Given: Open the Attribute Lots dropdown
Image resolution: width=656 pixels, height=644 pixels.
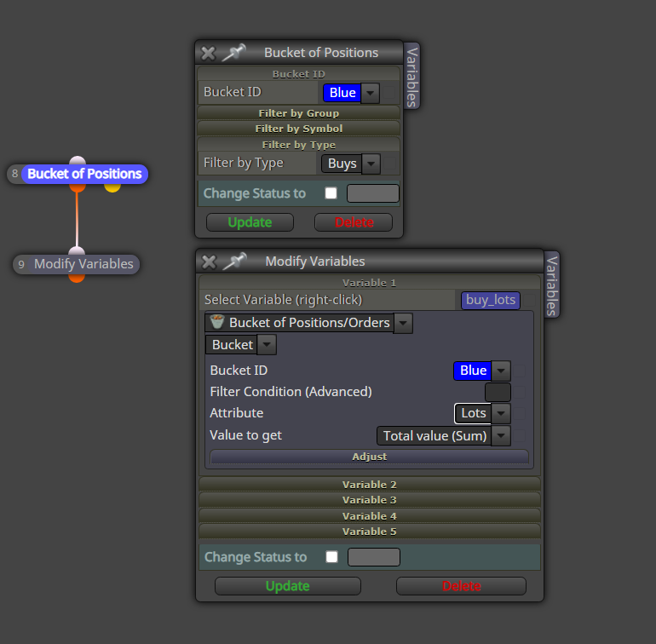Looking at the screenshot, I should (501, 413).
